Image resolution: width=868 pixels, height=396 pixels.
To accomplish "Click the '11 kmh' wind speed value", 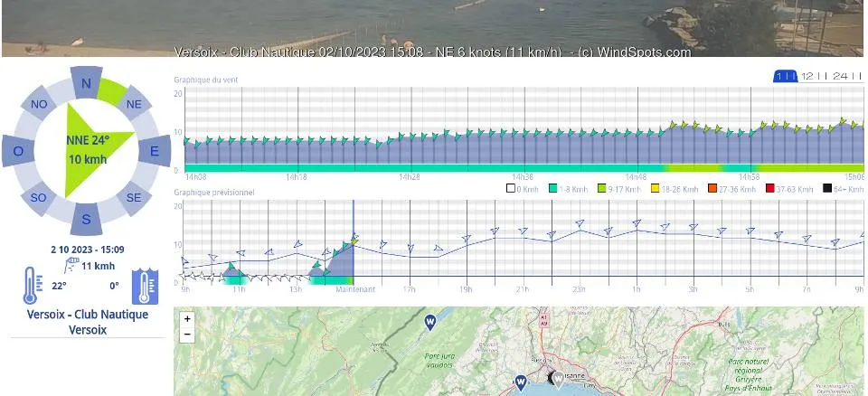I will [x=98, y=266].
